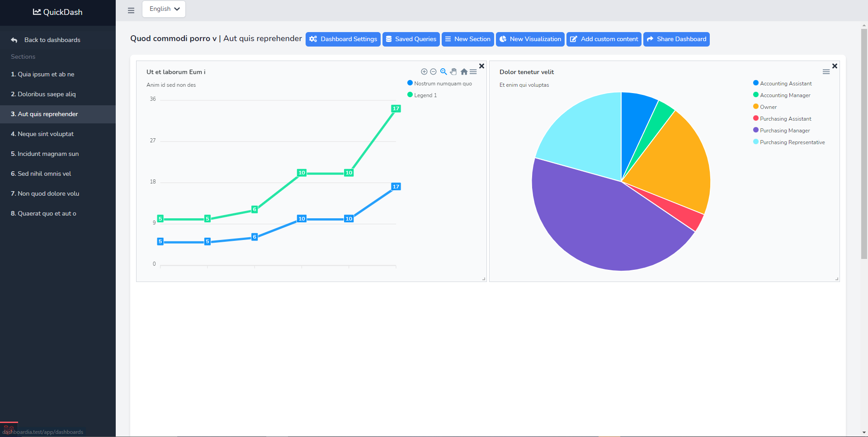868x437 pixels.
Task: Activate the panning hand tool
Action: tap(453, 72)
